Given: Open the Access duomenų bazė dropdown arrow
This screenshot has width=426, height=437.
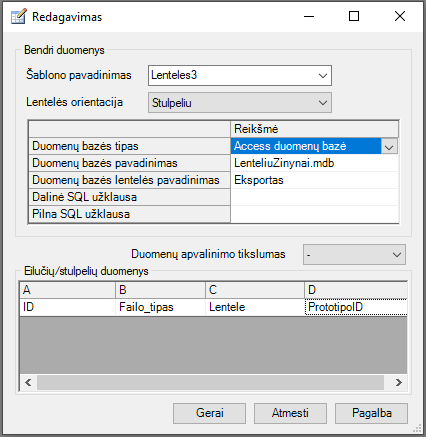Looking at the screenshot, I should (389, 146).
